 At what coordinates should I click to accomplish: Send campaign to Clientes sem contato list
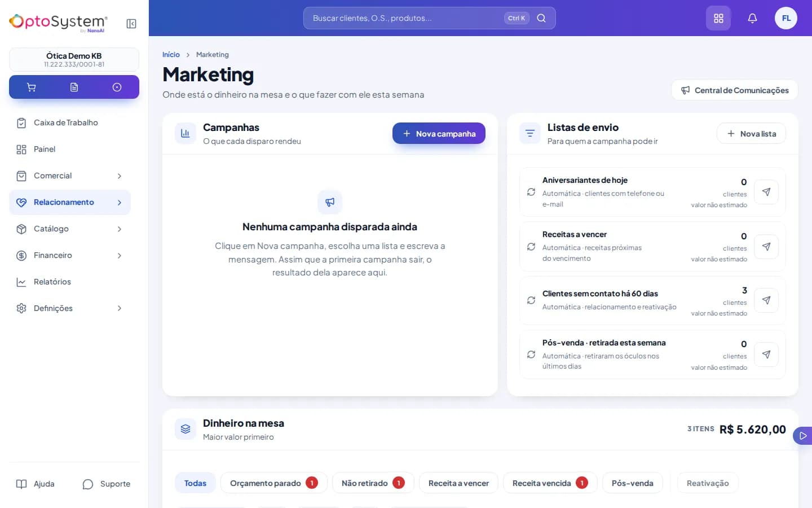point(766,300)
